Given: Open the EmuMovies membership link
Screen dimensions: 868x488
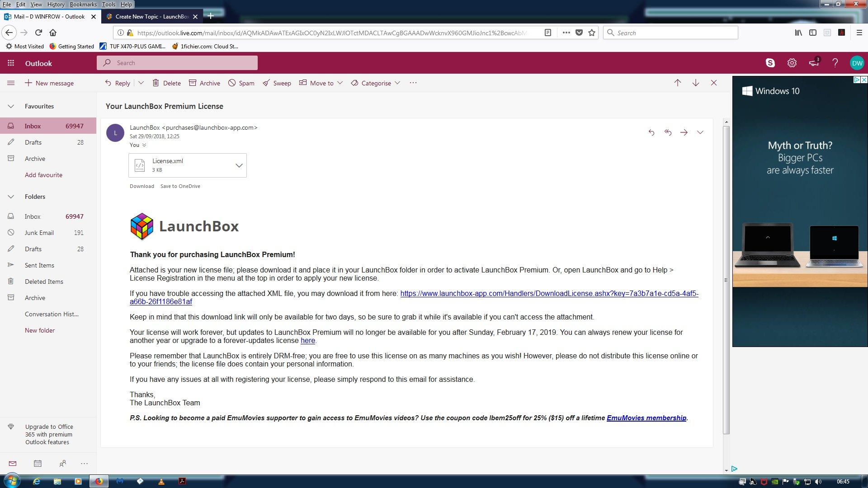Looking at the screenshot, I should coord(646,418).
